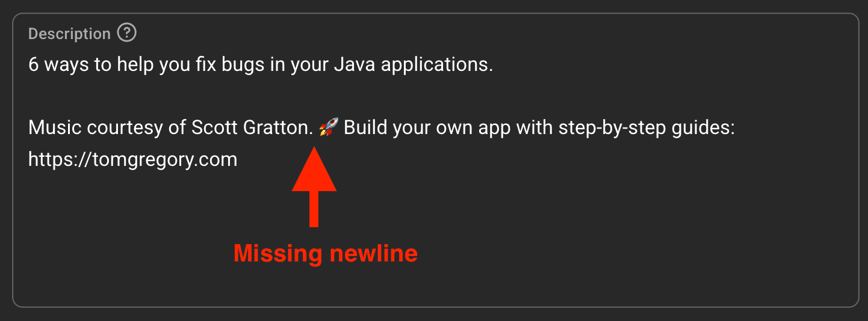Click the "Description" field label

(69, 34)
